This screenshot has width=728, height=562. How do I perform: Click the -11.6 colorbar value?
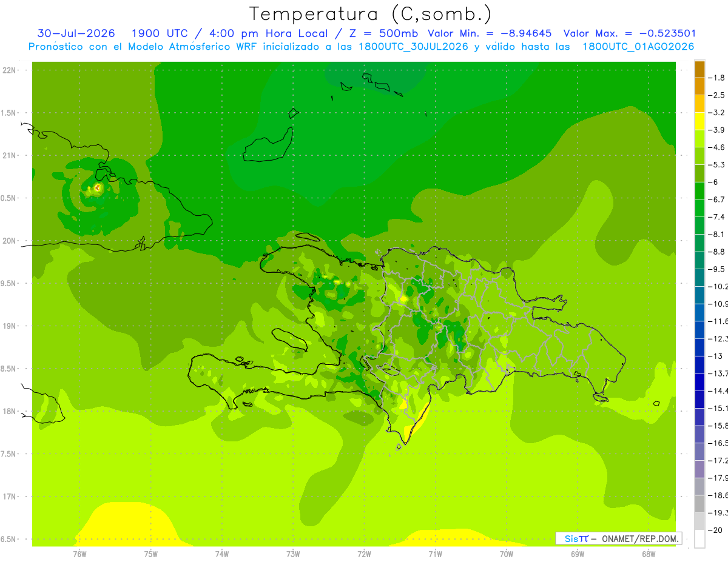718,321
